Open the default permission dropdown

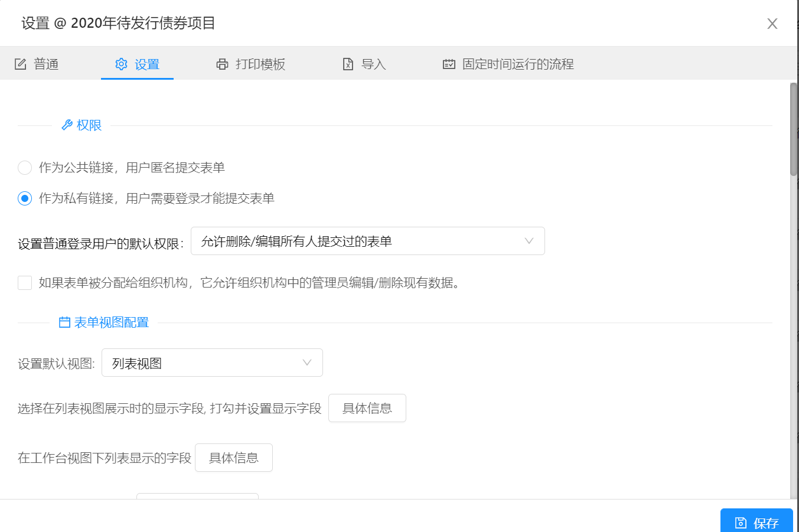click(x=367, y=241)
